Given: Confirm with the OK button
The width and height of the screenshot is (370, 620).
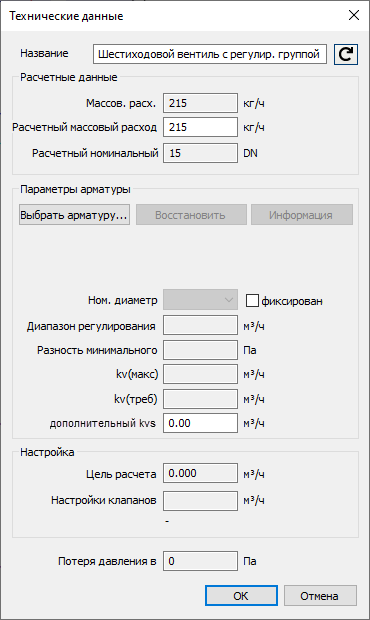Looking at the screenshot, I should coord(241,595).
